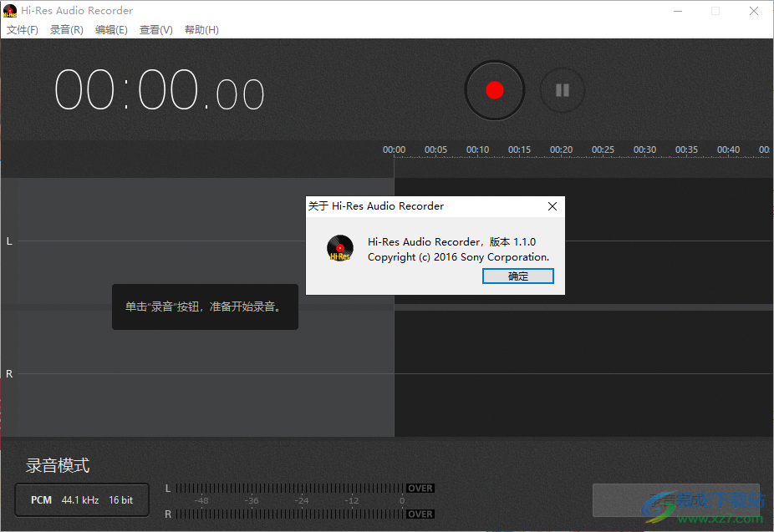
Task: Click 确定 to dismiss the About dialog
Action: click(x=517, y=276)
